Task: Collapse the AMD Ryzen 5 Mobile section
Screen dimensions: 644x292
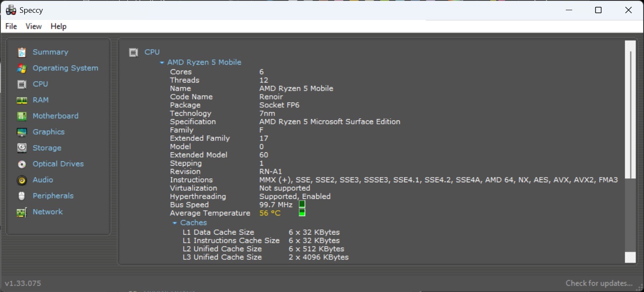Action: pos(162,63)
